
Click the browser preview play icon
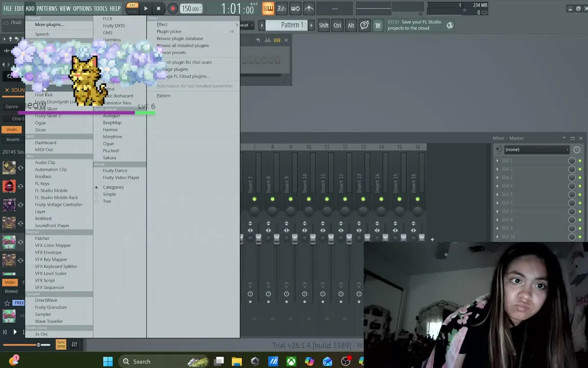(15, 332)
